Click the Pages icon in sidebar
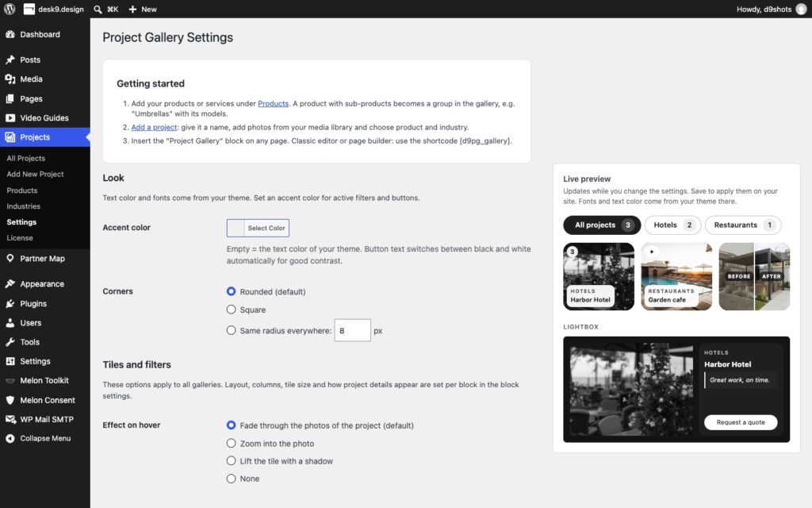The width and height of the screenshot is (812, 508). [10, 98]
